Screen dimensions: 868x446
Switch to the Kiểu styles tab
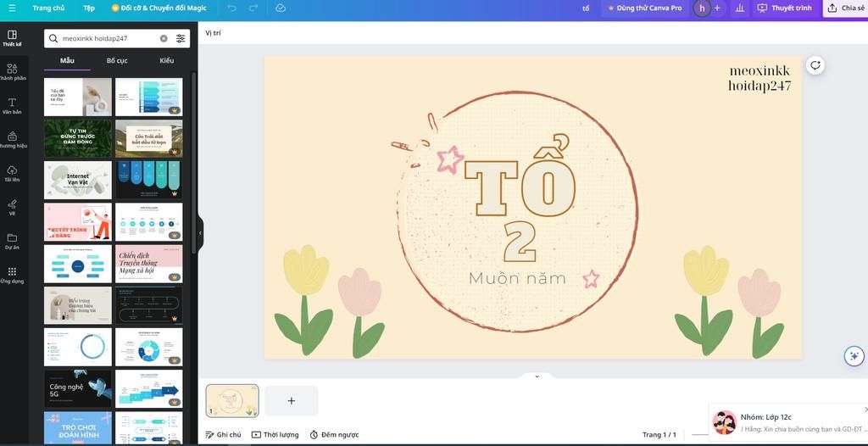click(167, 60)
